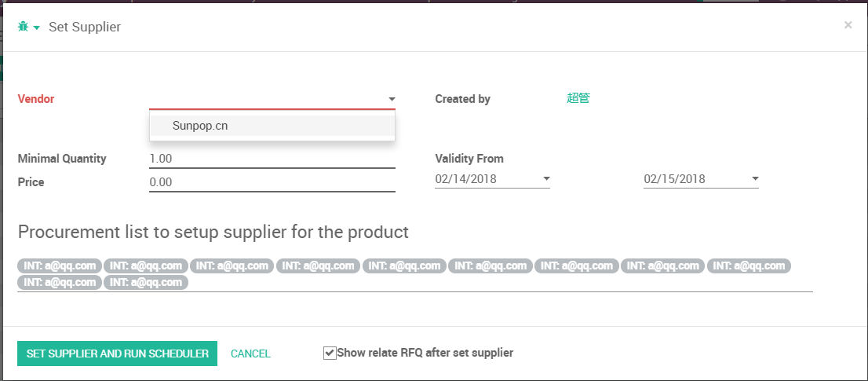
Task: Click the 02/15/2018 date field
Action: pyautogui.click(x=695, y=179)
